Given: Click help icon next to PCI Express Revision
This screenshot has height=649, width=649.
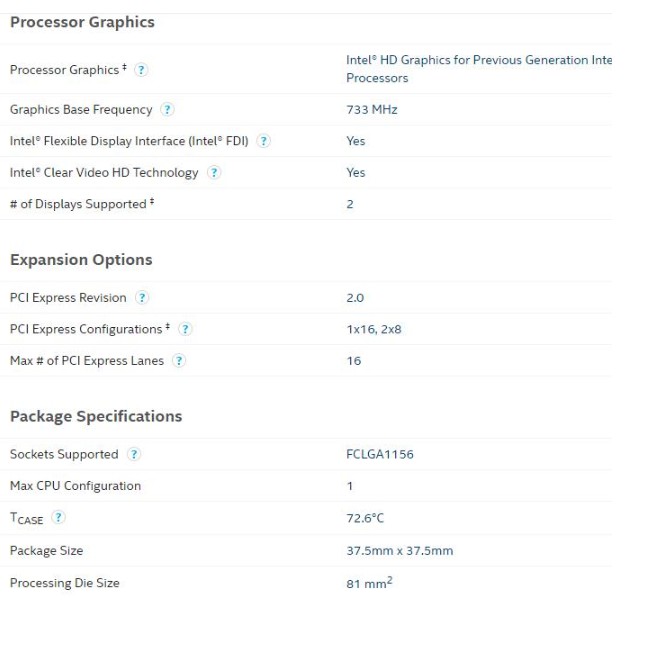Looking at the screenshot, I should 142,298.
